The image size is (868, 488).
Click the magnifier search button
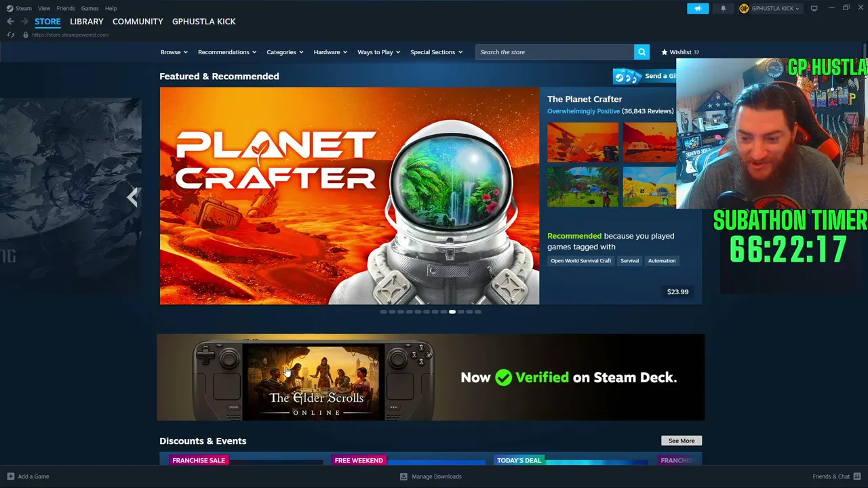click(x=642, y=52)
